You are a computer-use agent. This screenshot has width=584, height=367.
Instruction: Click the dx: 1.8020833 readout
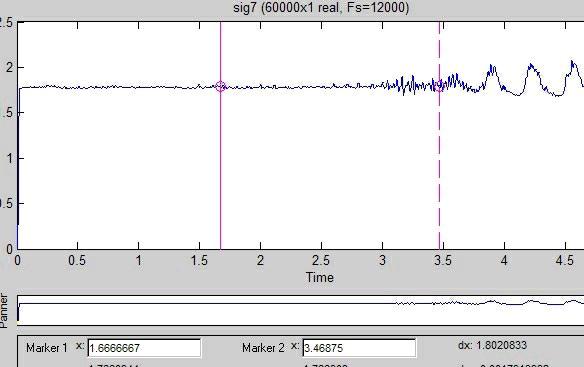pos(492,345)
